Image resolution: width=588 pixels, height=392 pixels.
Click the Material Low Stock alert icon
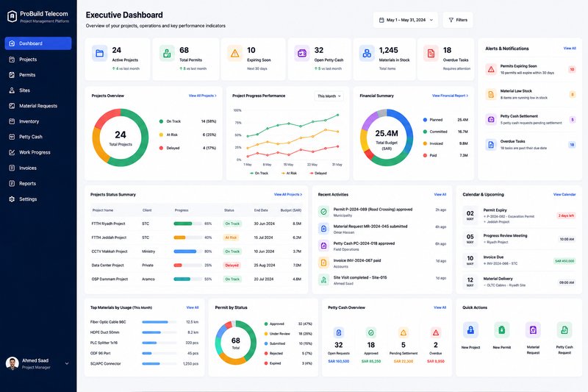[x=491, y=94]
